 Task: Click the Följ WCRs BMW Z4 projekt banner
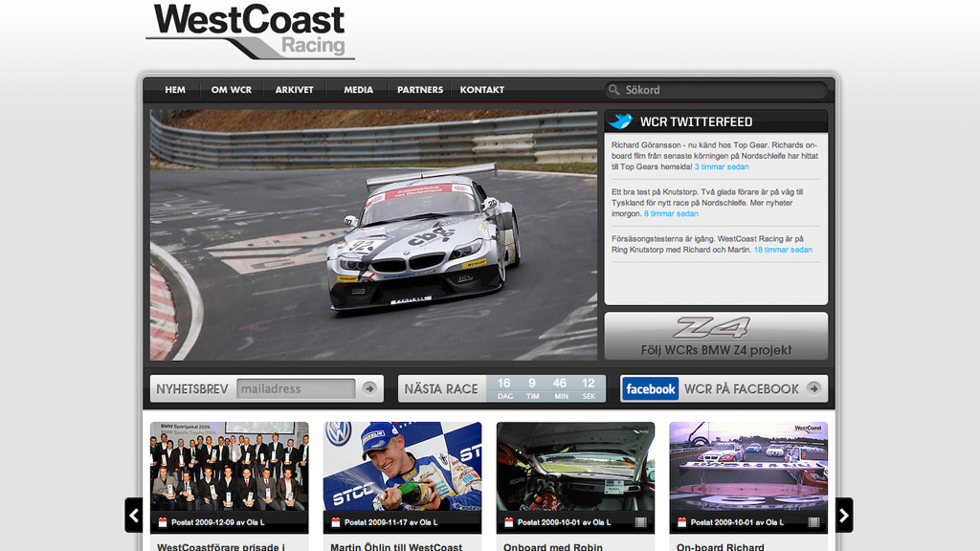point(716,336)
